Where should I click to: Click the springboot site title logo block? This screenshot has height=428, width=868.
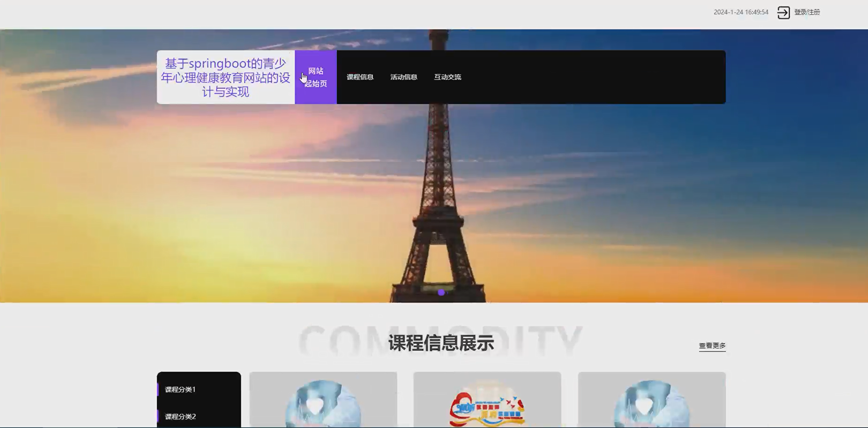pos(225,77)
